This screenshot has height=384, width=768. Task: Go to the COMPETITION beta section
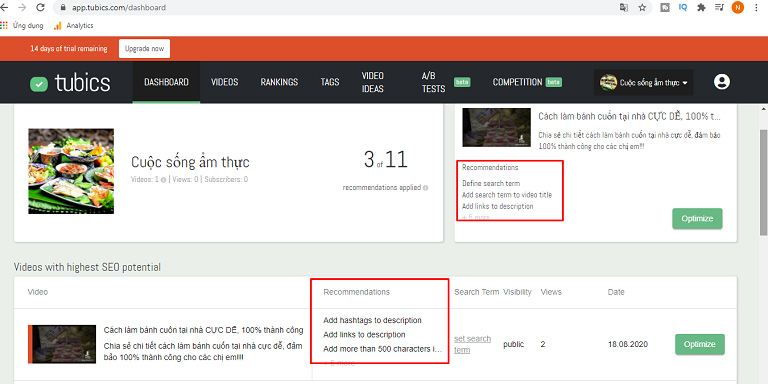coord(528,82)
